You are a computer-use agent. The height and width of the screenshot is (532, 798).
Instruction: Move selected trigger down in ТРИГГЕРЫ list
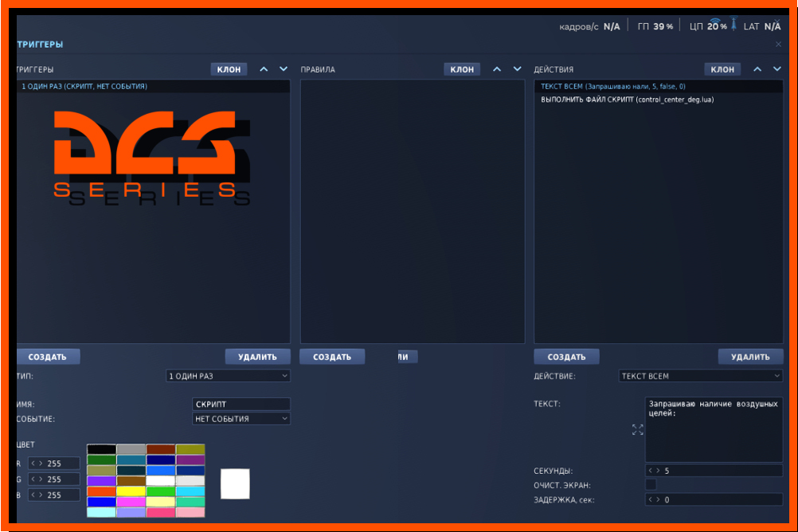click(x=283, y=69)
